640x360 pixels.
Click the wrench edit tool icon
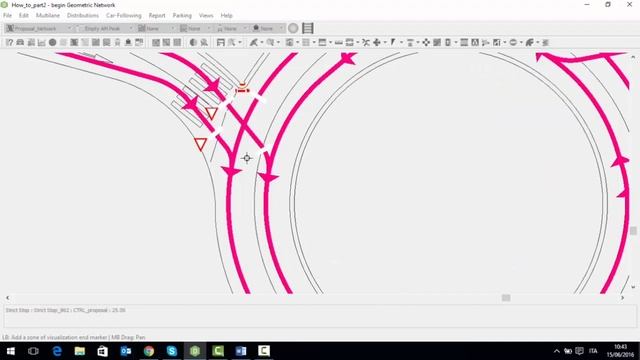pos(254,42)
